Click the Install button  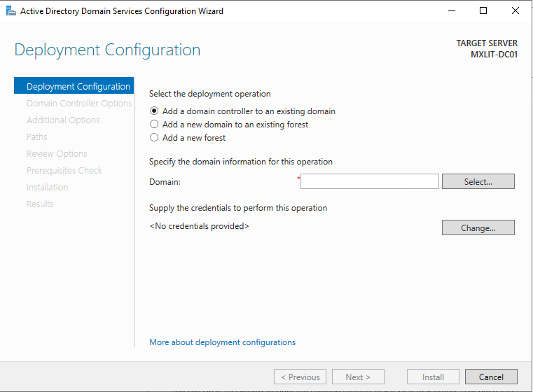433,377
